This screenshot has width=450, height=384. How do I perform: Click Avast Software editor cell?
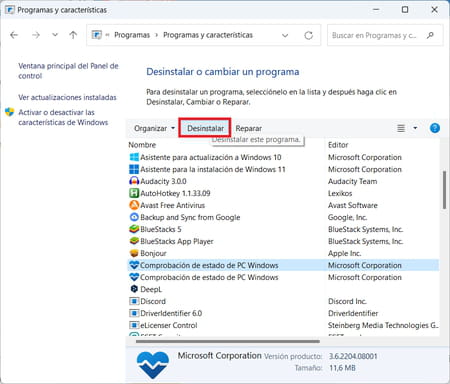point(353,205)
